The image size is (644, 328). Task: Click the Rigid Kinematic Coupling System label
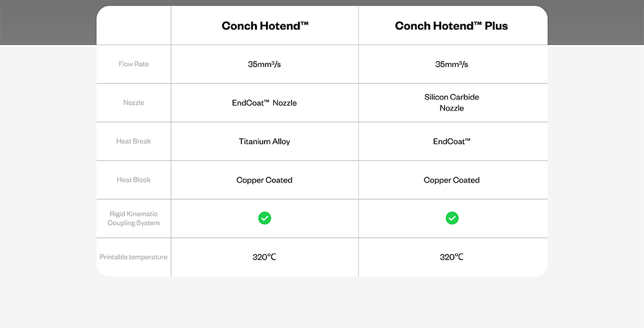(x=133, y=219)
